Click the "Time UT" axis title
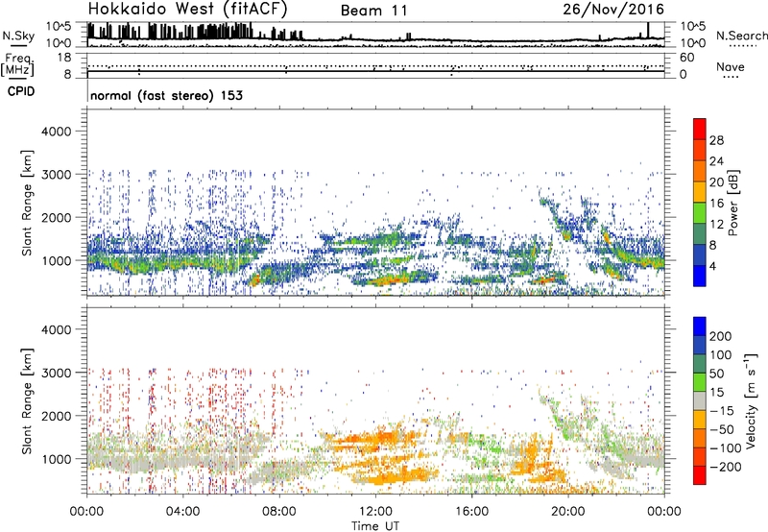 pyautogui.click(x=375, y=526)
